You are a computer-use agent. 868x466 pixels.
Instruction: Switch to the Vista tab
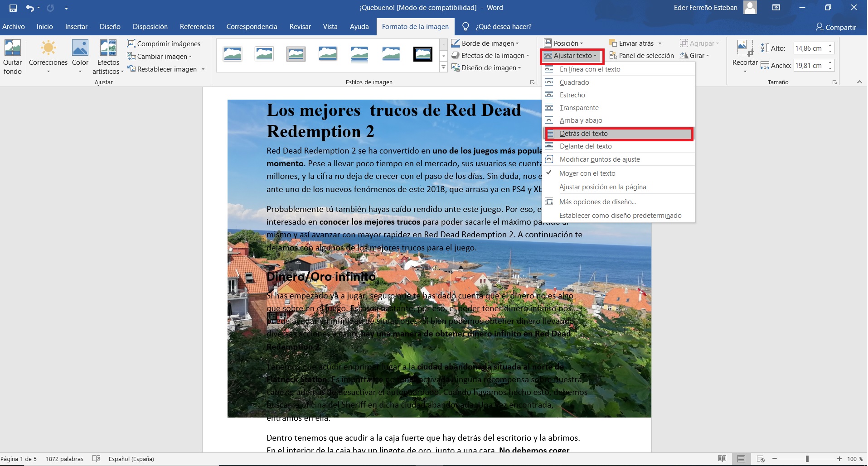coord(330,27)
